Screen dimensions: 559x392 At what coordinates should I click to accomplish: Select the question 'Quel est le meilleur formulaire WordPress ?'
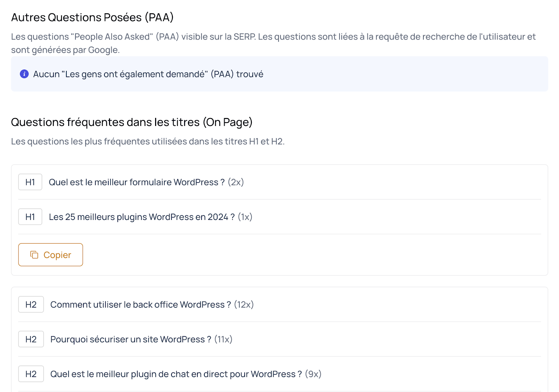coord(136,182)
